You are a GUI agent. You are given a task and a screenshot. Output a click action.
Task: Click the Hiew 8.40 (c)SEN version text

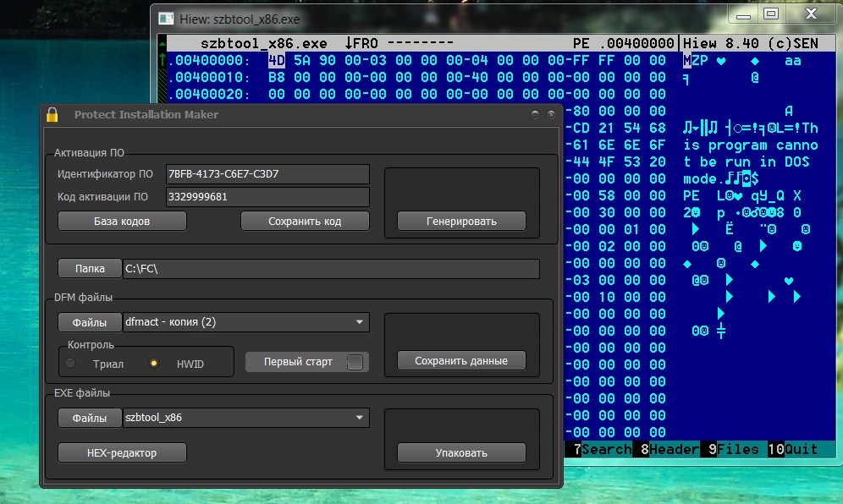751,43
